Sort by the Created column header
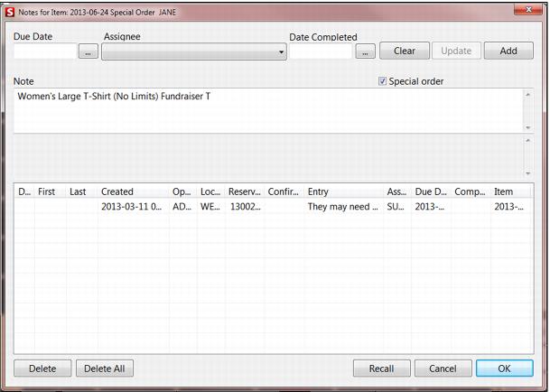 [134, 191]
